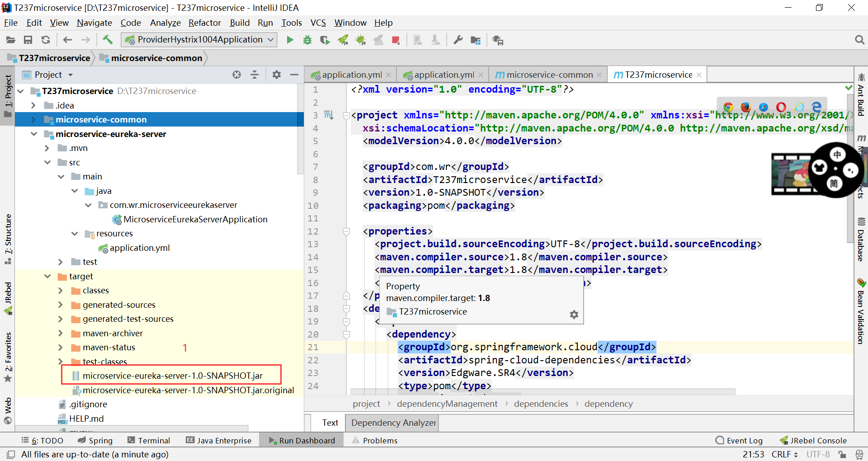868x461 pixels.
Task: Open the Refactor menu
Action: pos(205,23)
